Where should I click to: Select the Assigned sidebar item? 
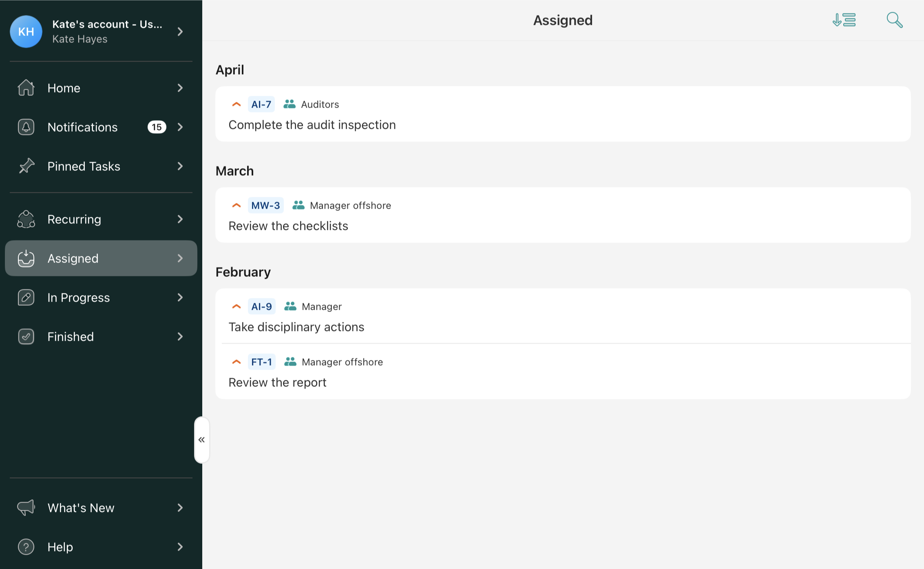click(73, 258)
